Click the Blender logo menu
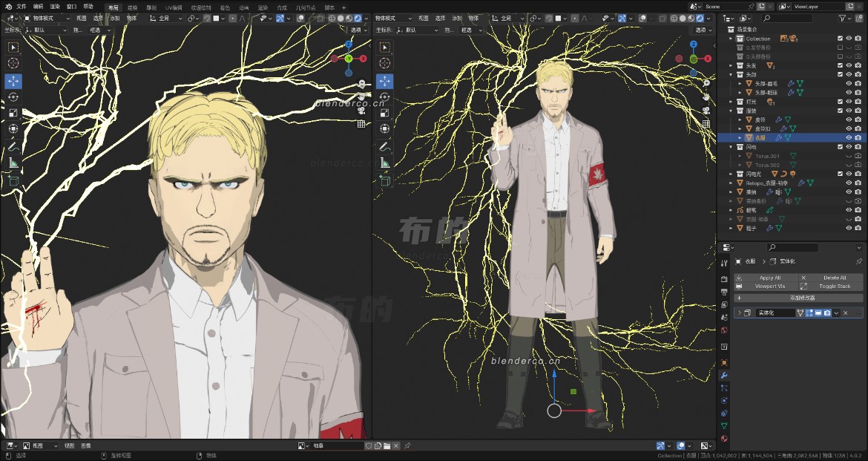 tap(8, 7)
